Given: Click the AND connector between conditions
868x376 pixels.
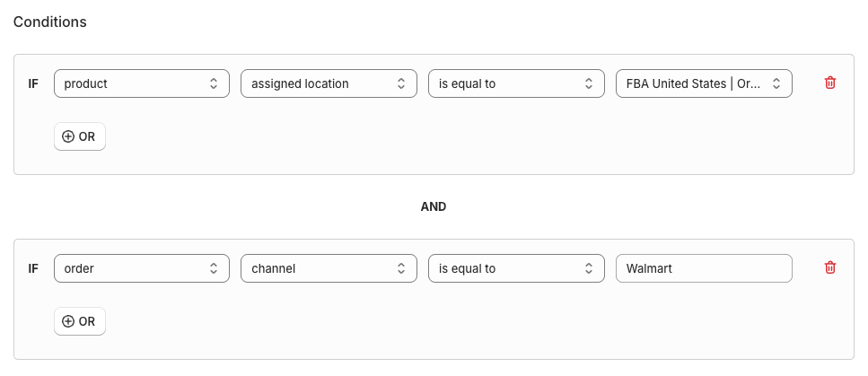Looking at the screenshot, I should pos(434,206).
